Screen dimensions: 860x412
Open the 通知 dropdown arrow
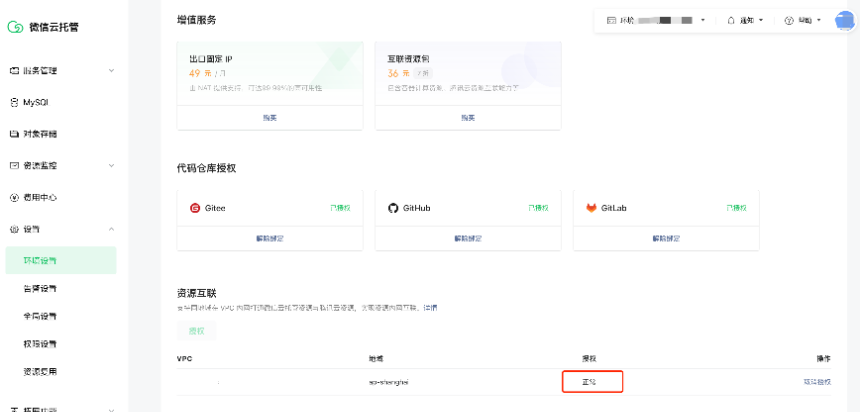coord(761,20)
